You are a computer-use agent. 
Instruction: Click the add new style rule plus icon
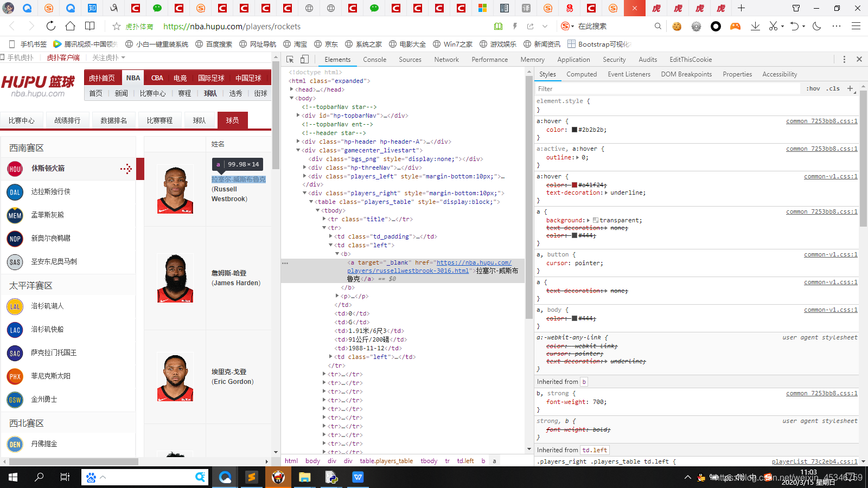pos(850,88)
